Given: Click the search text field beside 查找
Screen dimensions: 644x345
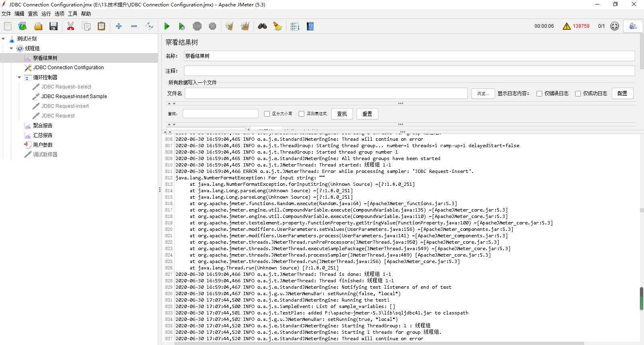Looking at the screenshot, I should click(x=221, y=114).
